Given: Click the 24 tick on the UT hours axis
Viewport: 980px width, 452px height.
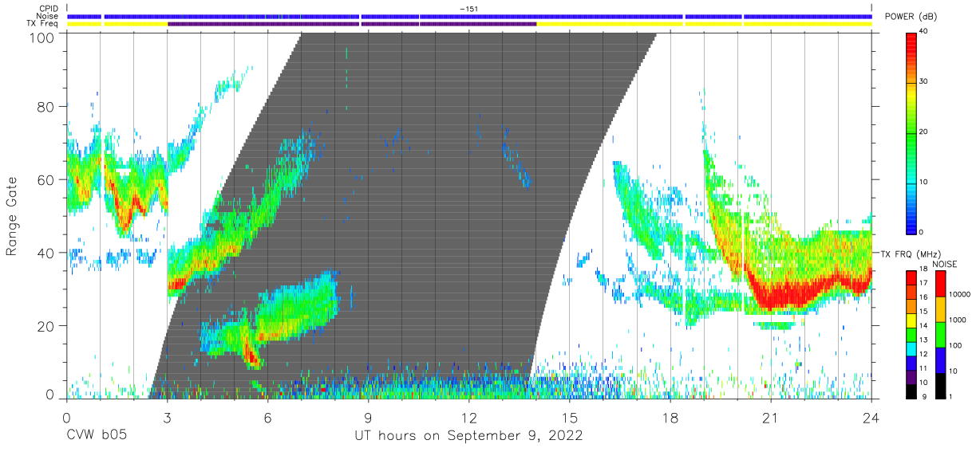Looking at the screenshot, I should [871, 418].
